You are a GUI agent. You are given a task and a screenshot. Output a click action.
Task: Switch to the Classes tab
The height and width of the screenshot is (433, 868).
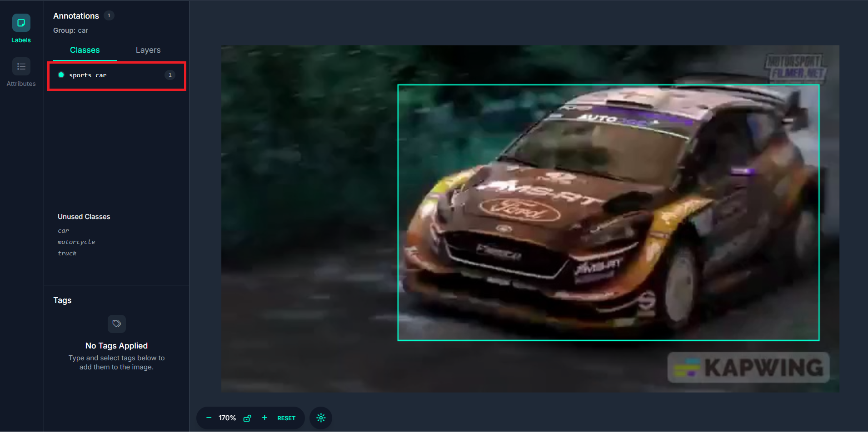(x=85, y=50)
